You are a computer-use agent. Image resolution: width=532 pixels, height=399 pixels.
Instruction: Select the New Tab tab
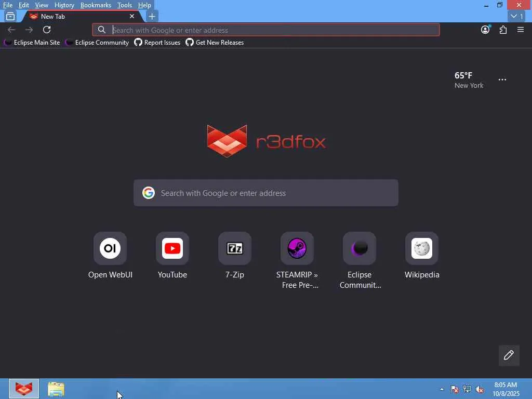[83, 16]
